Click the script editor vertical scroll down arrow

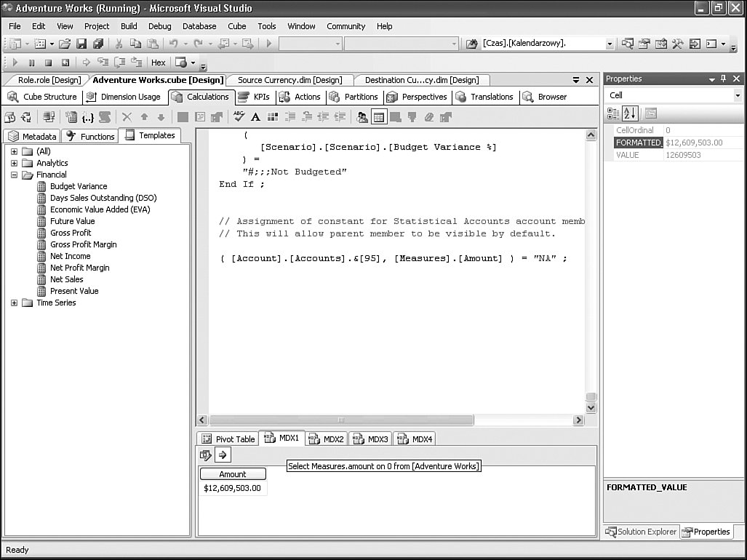pyautogui.click(x=591, y=407)
